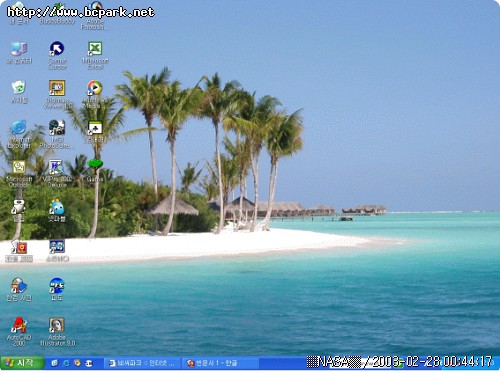Click the fourth quick launch icon beside the taskbar buttons

click(89, 363)
